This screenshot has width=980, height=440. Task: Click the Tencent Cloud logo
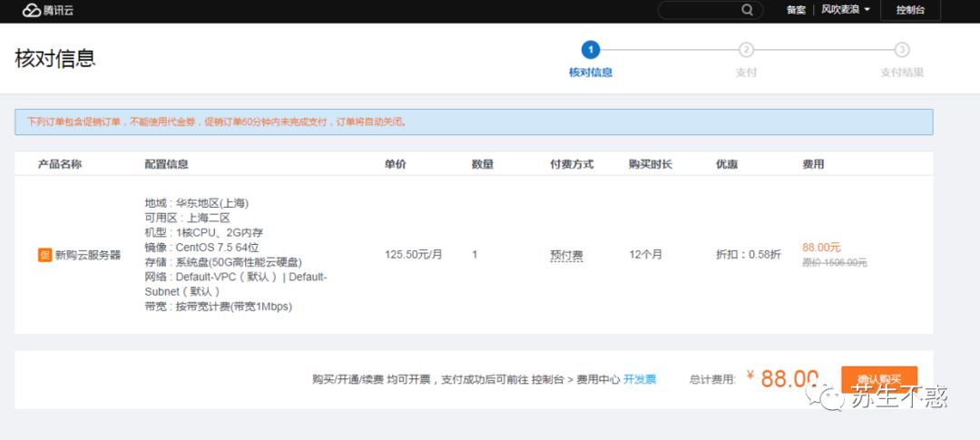(x=47, y=10)
